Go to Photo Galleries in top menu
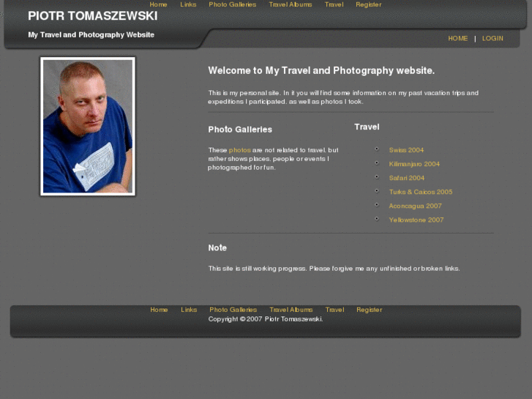The height and width of the screenshot is (399, 532). [233, 4]
